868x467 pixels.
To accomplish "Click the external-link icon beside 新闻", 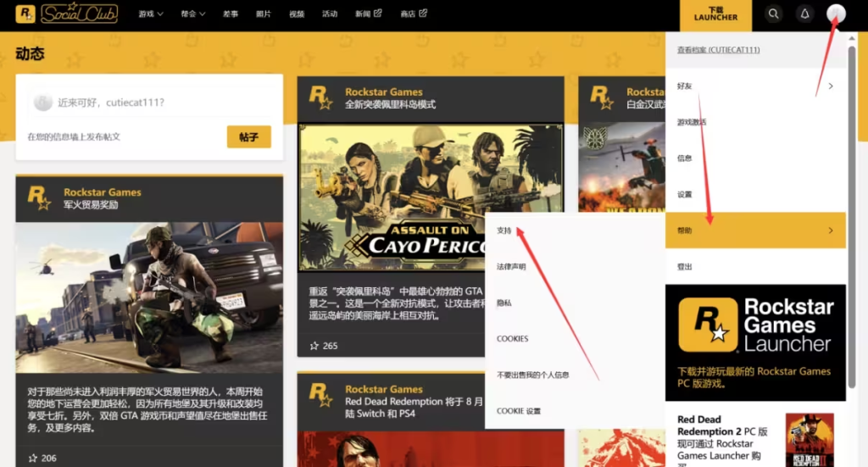I will click(x=378, y=13).
